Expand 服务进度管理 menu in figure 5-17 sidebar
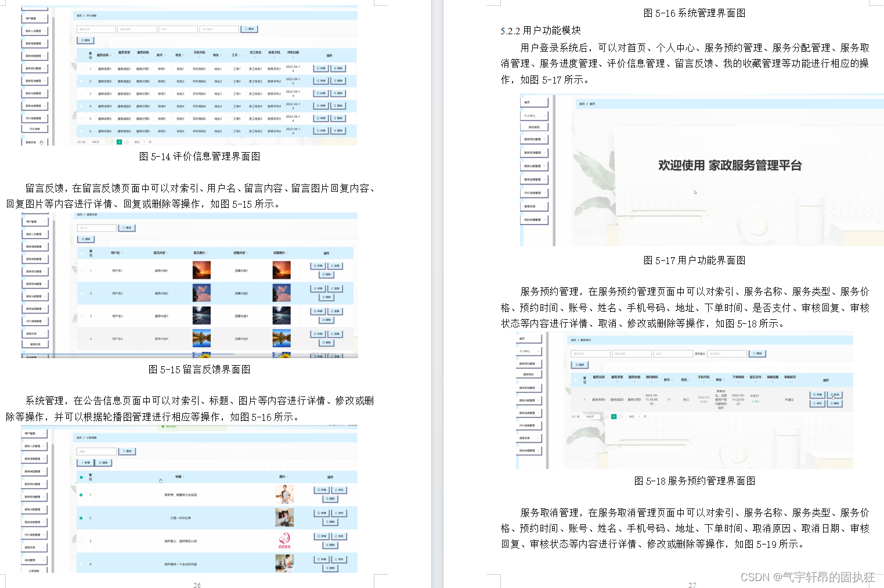 (535, 179)
